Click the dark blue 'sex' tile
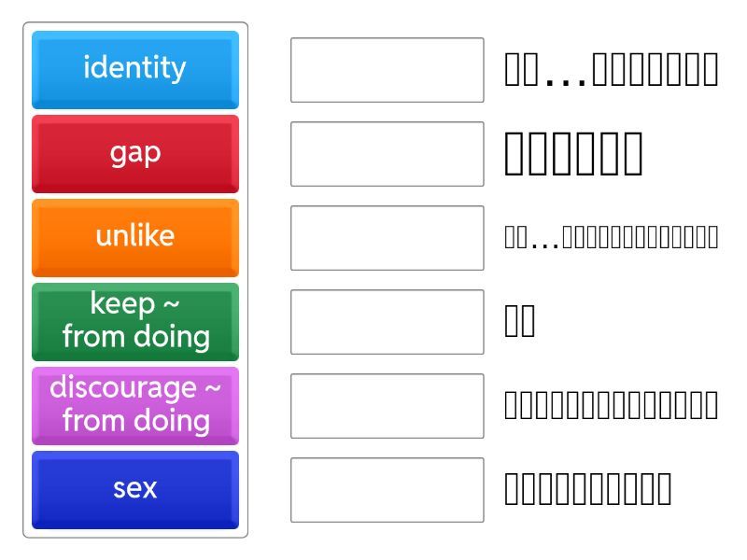The width and height of the screenshot is (747, 560). coord(135,489)
